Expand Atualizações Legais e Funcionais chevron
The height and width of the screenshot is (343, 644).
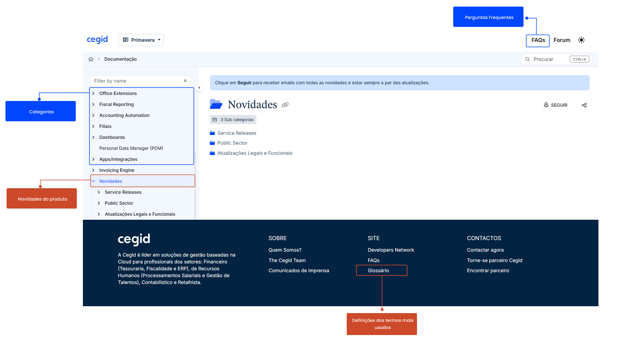pyautogui.click(x=99, y=214)
